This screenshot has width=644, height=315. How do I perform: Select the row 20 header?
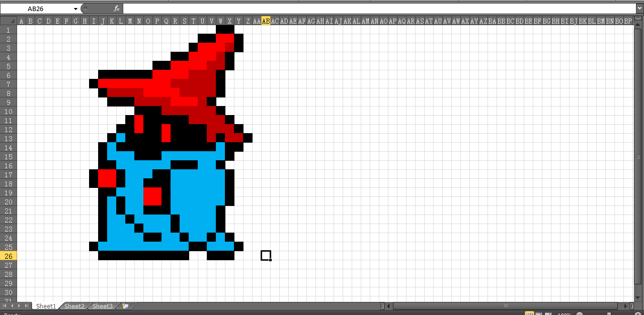pyautogui.click(x=9, y=201)
